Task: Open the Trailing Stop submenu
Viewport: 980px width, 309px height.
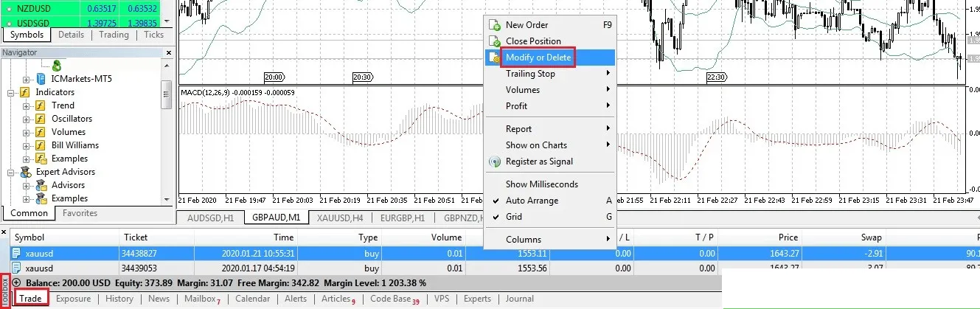Action: 549,74
